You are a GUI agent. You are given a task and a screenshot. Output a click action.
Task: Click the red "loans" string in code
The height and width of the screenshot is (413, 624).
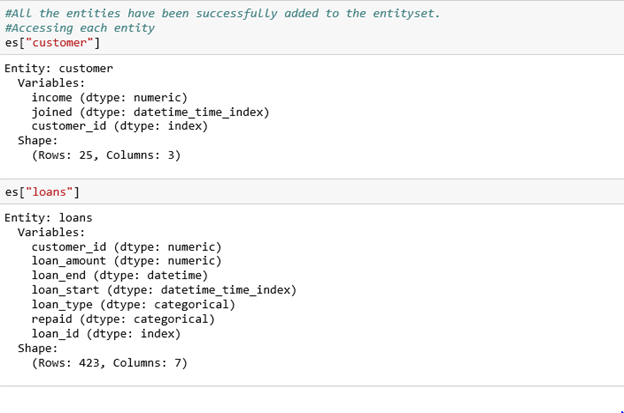tap(49, 192)
